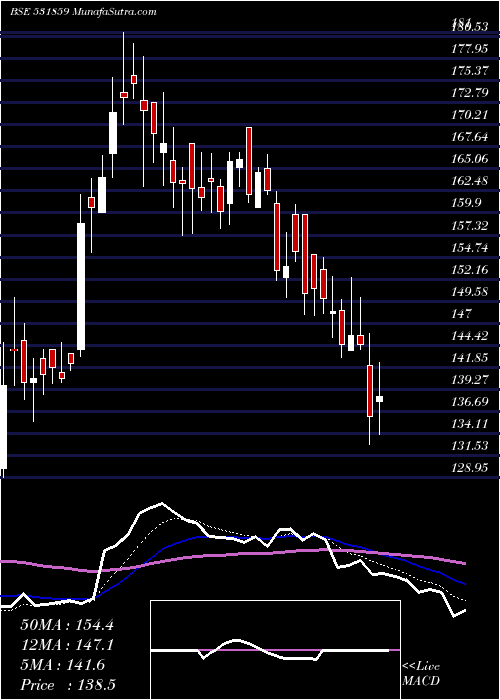Viewport: 500px width, 700px height.
Task: Click the 139.27 price axis label
Action: coord(470,380)
